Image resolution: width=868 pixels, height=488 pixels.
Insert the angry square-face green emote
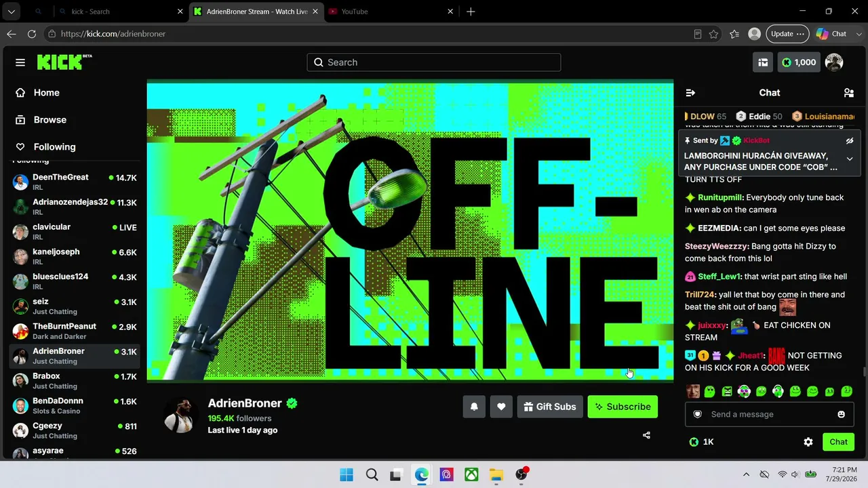tap(727, 391)
